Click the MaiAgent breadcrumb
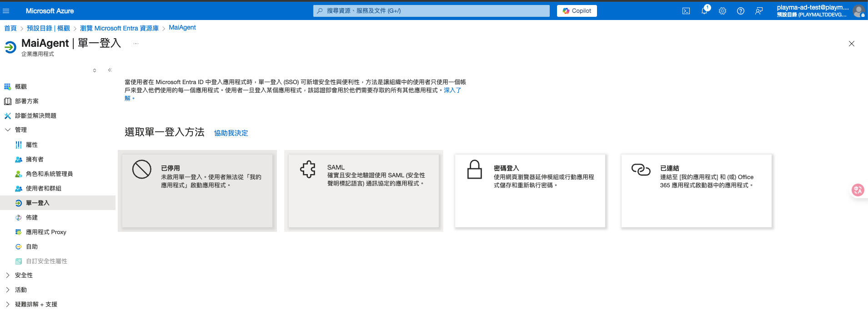Image resolution: width=868 pixels, height=330 pixels. (x=182, y=28)
